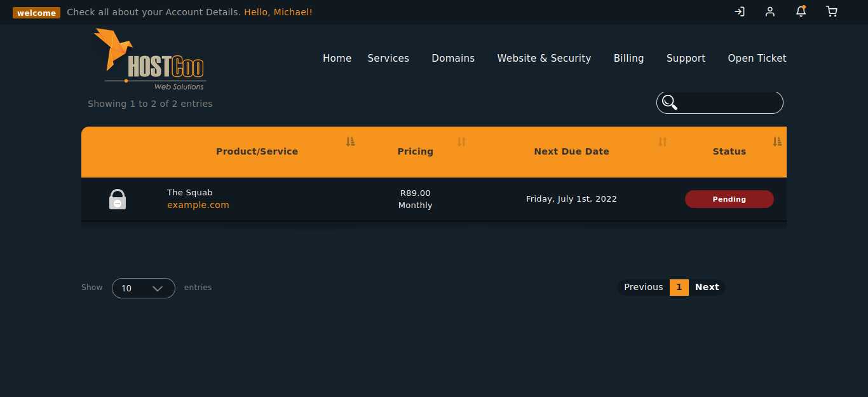Click the Next Due Date header text
Image resolution: width=868 pixels, height=397 pixels.
click(571, 151)
